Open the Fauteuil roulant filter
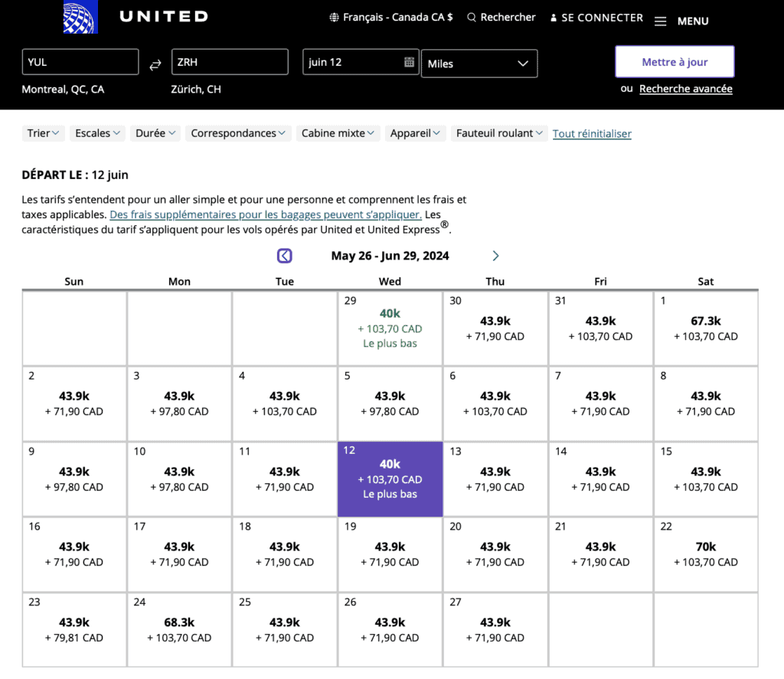 (x=499, y=133)
